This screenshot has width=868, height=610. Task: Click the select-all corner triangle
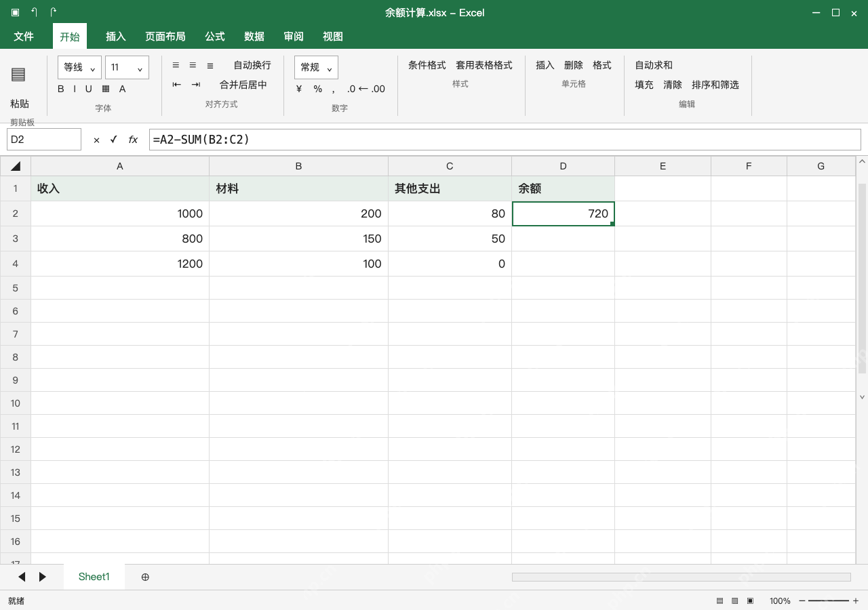[x=16, y=166]
